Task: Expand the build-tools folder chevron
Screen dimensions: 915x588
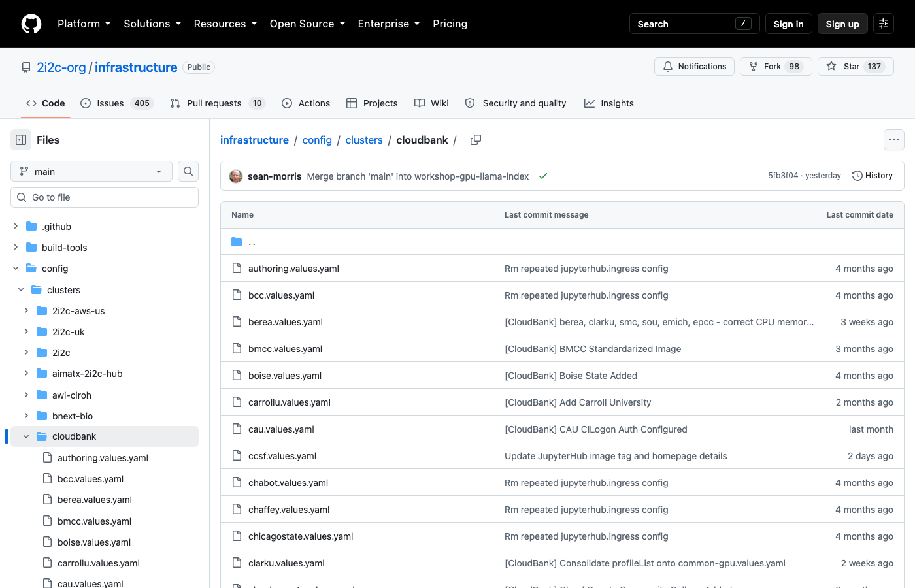Action: 16,247
